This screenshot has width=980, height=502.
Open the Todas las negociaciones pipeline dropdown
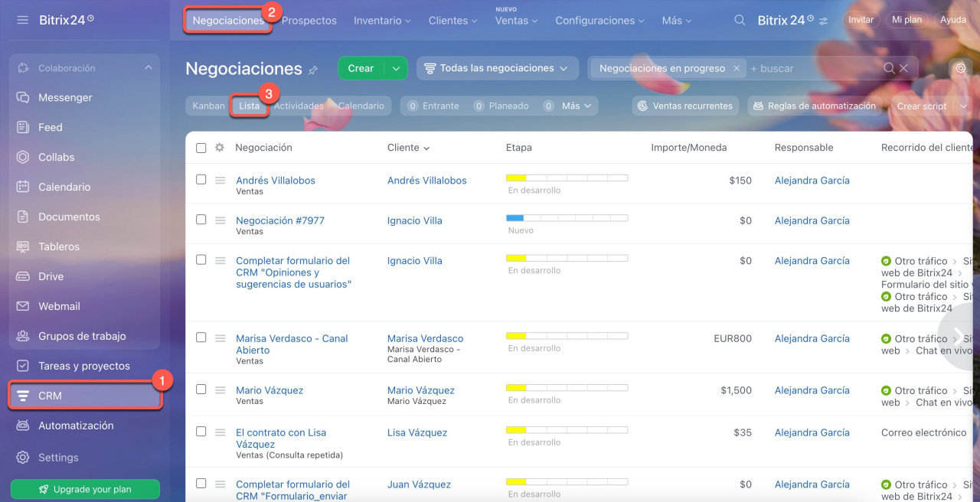(x=497, y=68)
